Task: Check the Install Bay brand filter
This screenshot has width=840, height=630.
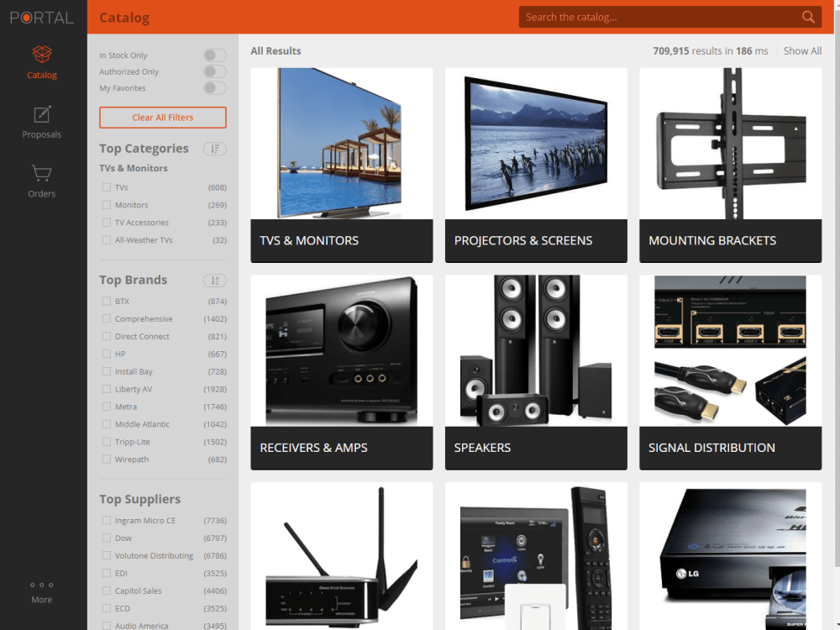Action: 107,371
